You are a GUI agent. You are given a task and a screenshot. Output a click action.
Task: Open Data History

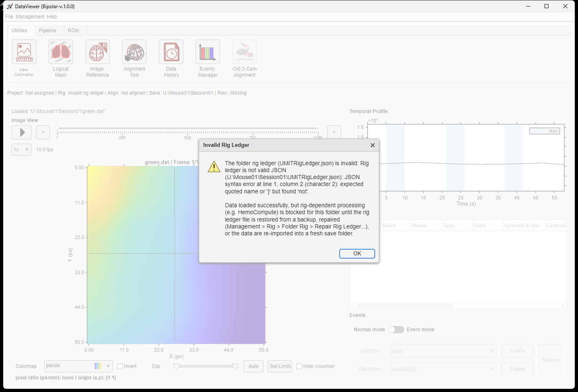171,52
